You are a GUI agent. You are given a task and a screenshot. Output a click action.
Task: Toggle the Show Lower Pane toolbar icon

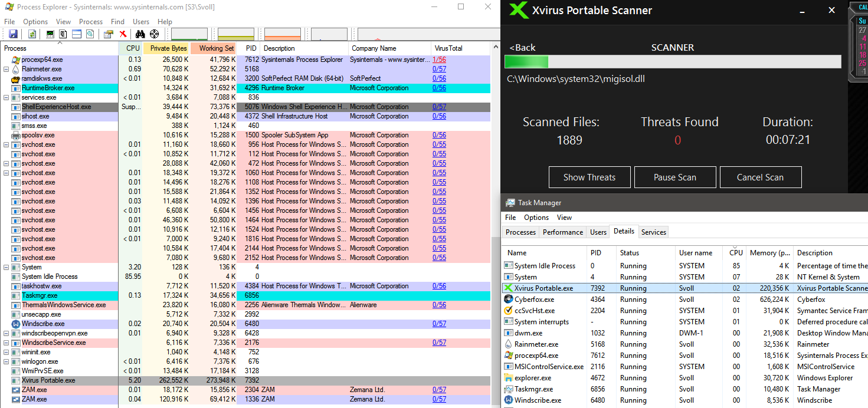coord(76,34)
